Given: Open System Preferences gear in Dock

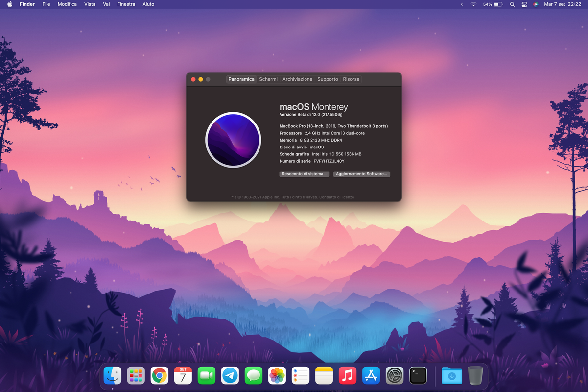Looking at the screenshot, I should click(395, 376).
